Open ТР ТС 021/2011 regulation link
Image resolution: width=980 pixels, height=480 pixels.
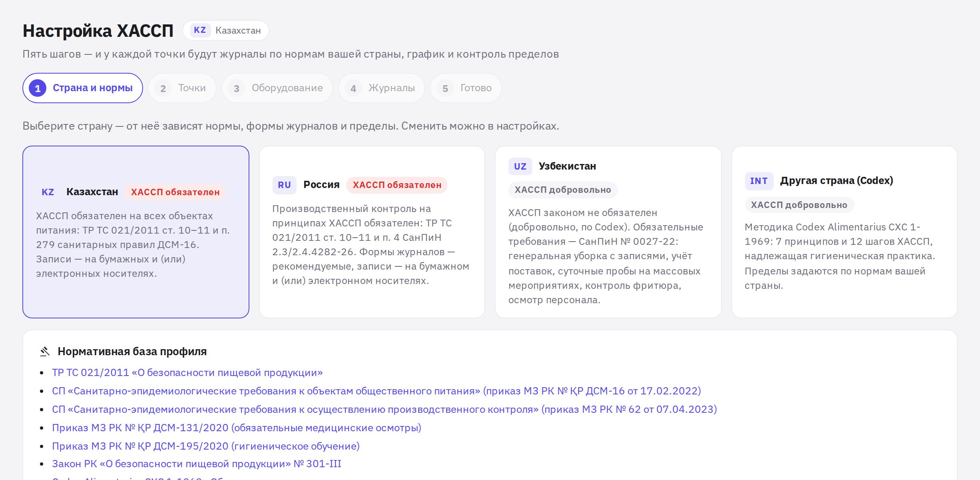pos(187,372)
